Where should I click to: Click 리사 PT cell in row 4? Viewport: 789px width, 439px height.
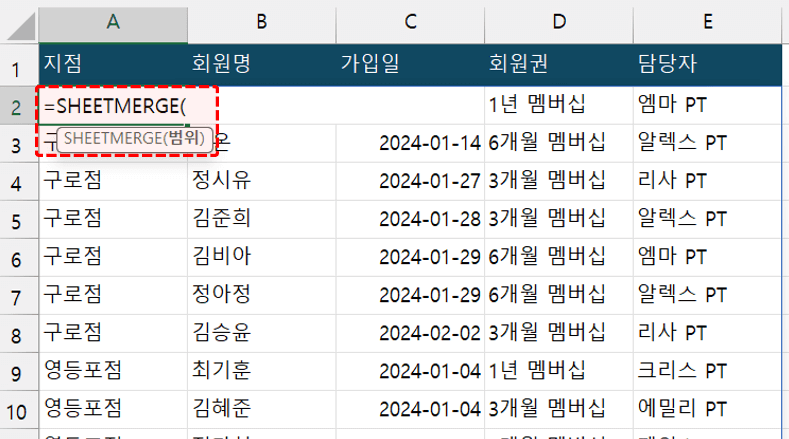point(707,182)
